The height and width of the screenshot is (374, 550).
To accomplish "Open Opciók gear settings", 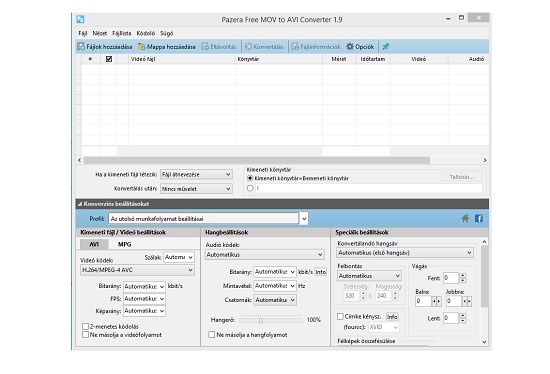I will (360, 47).
